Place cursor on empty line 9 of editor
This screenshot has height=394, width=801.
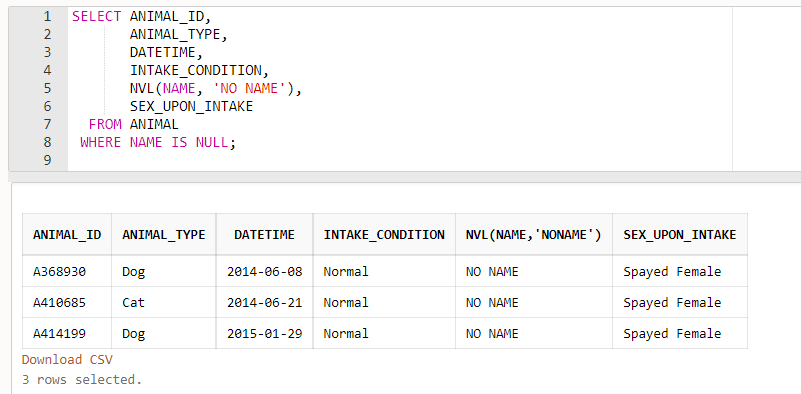400,160
